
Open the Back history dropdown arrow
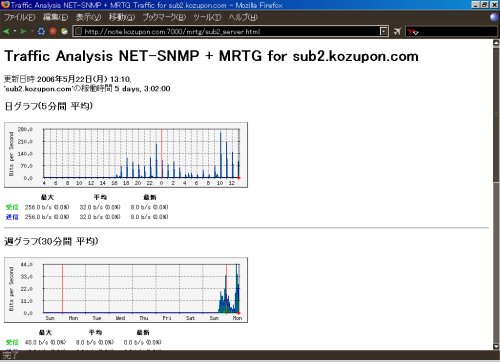[15, 31]
